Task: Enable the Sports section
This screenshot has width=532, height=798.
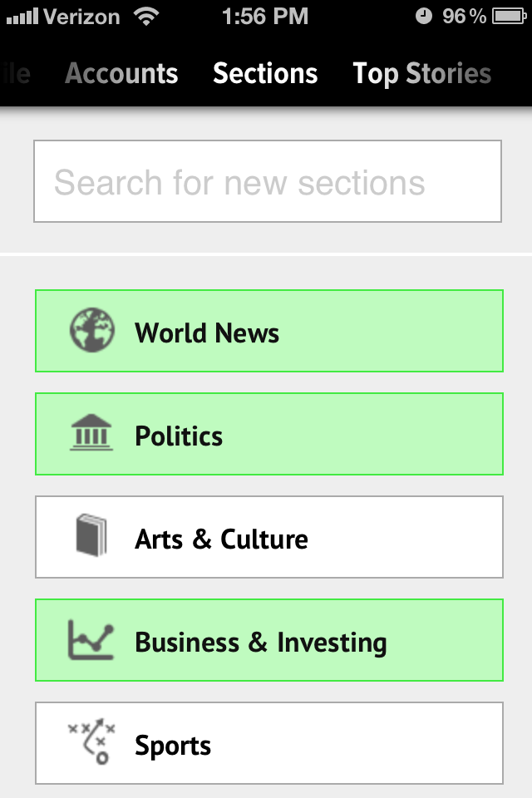Action: [269, 743]
